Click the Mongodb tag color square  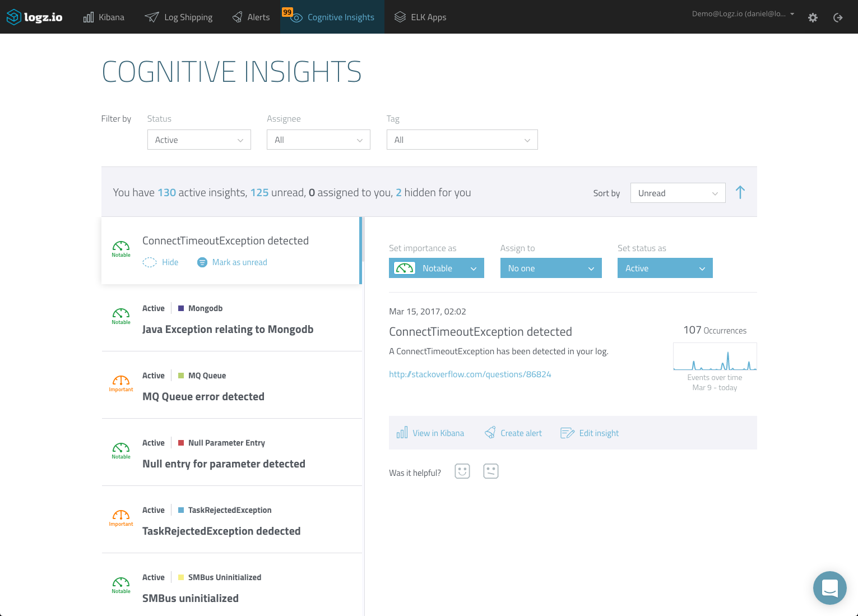click(180, 308)
